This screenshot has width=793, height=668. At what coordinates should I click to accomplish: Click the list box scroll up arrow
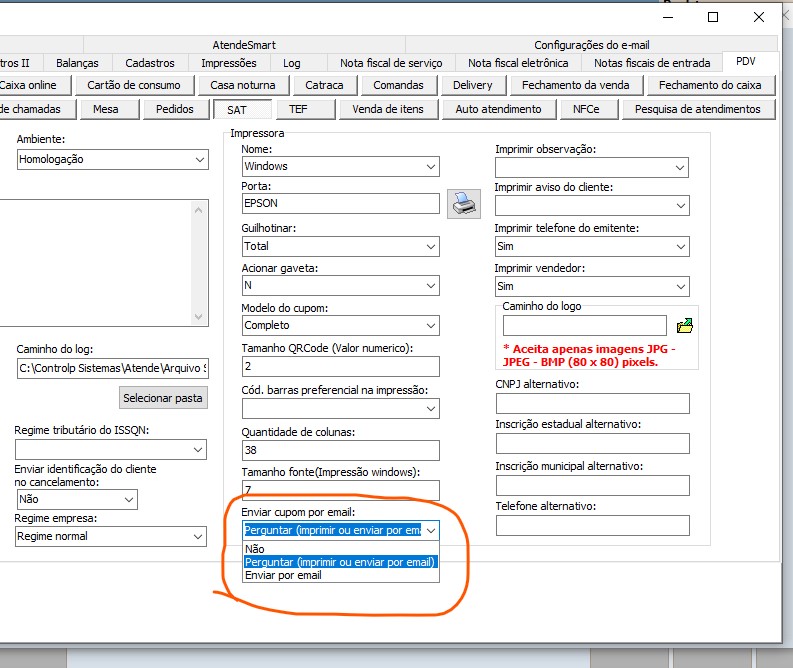tap(199, 210)
